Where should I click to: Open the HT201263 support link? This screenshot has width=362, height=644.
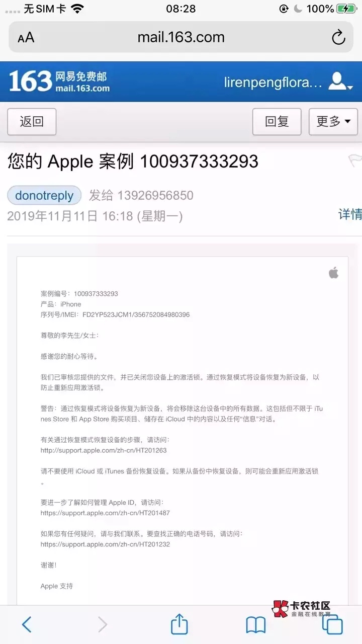click(x=104, y=450)
